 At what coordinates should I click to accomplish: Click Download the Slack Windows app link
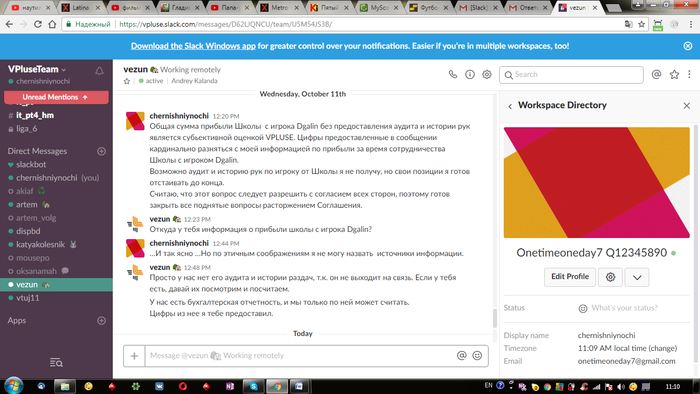click(x=193, y=46)
